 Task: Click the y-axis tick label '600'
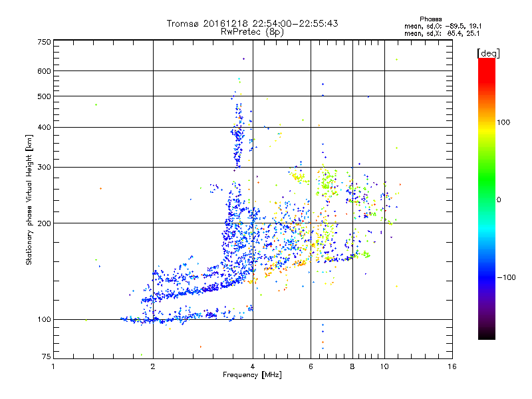[x=45, y=71]
